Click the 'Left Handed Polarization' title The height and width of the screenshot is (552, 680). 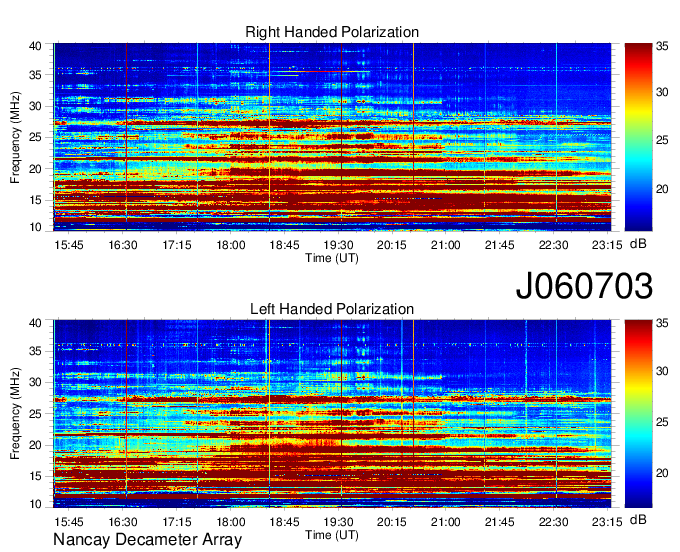332,309
